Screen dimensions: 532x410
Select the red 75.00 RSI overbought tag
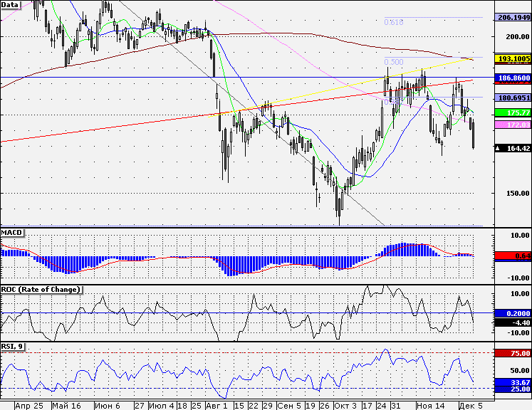coord(513,353)
